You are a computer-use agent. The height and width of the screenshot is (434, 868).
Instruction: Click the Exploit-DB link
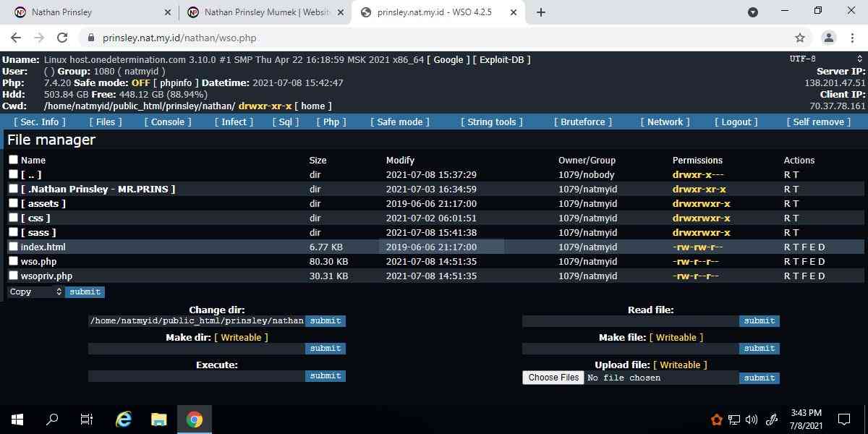tap(501, 59)
